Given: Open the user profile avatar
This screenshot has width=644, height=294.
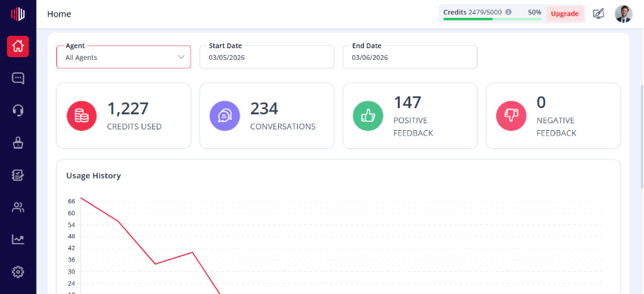Looking at the screenshot, I should (623, 14).
